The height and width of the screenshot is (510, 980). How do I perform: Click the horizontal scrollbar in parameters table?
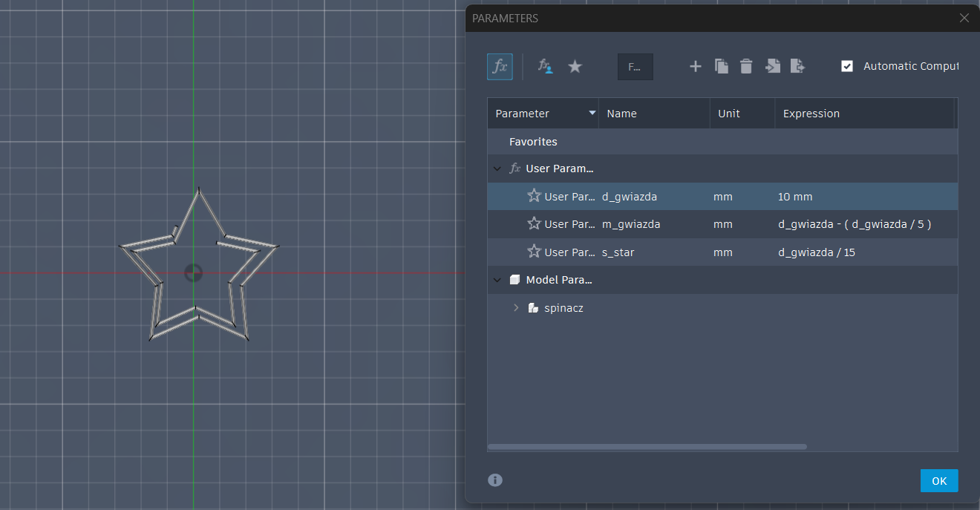(647, 447)
